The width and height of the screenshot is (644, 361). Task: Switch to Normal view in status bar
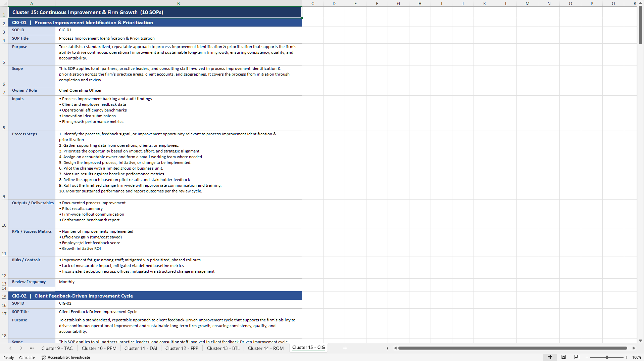(x=550, y=357)
